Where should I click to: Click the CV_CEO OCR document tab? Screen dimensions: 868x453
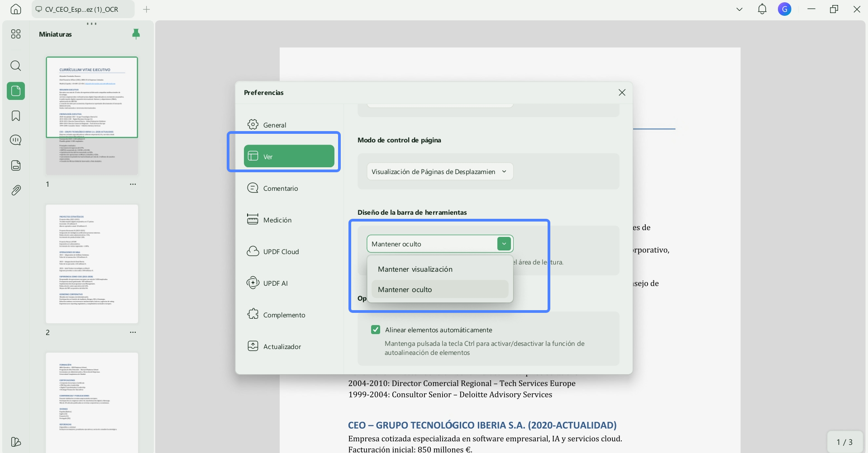pyautogui.click(x=83, y=9)
